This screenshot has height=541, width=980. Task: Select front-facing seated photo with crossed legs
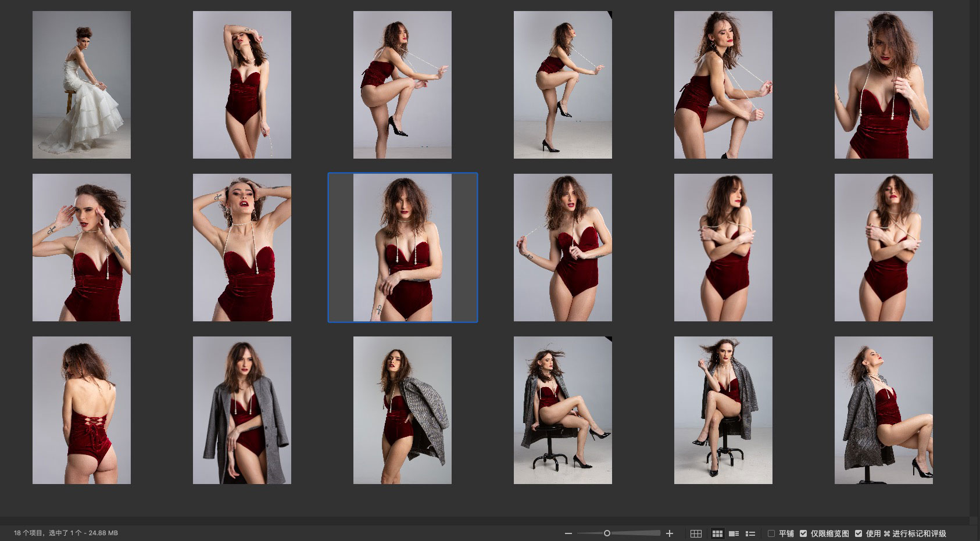click(x=723, y=410)
